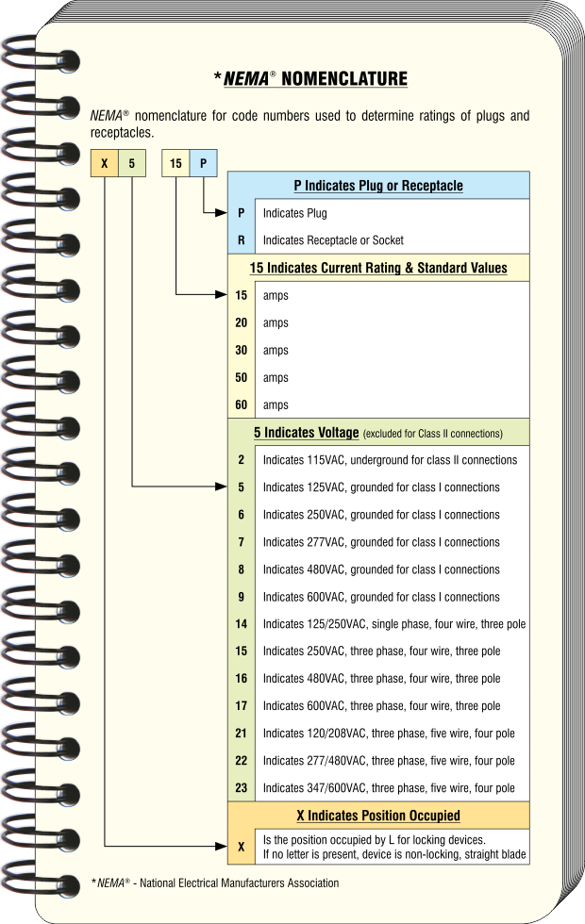The height and width of the screenshot is (924, 585).
Task: Click the 'Indicates 480VAC, grounded' row
Action: click(378, 569)
